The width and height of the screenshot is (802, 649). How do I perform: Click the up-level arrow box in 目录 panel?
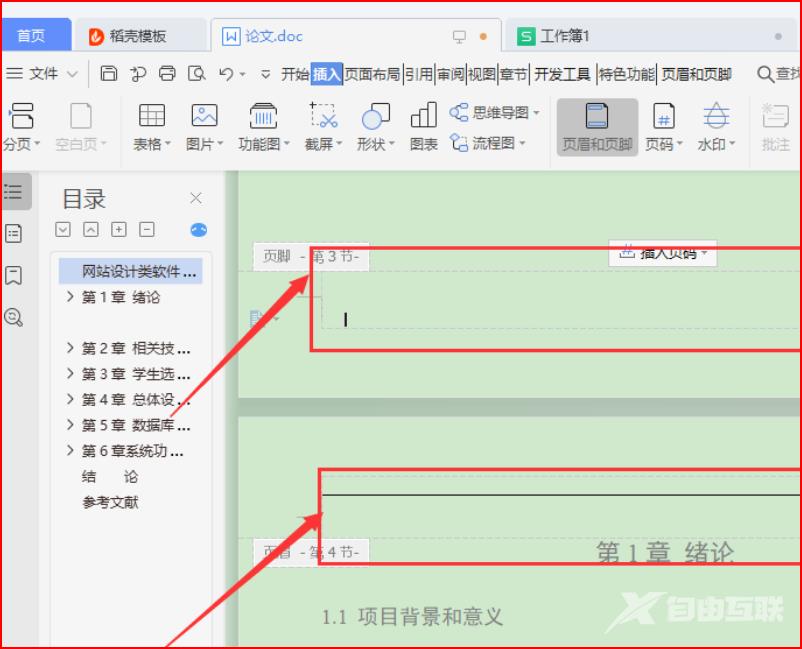[91, 229]
